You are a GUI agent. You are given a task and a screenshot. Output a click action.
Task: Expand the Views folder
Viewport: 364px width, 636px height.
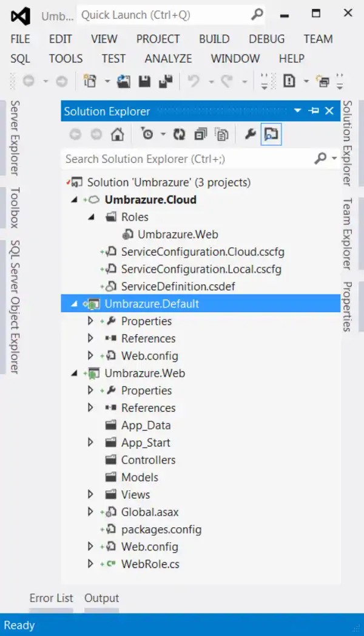(90, 494)
